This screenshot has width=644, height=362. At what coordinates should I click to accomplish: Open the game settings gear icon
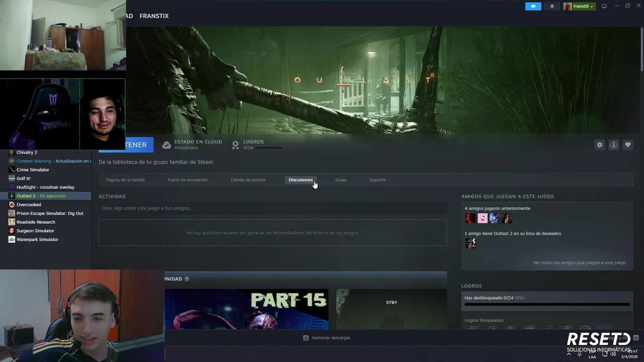pos(600,145)
